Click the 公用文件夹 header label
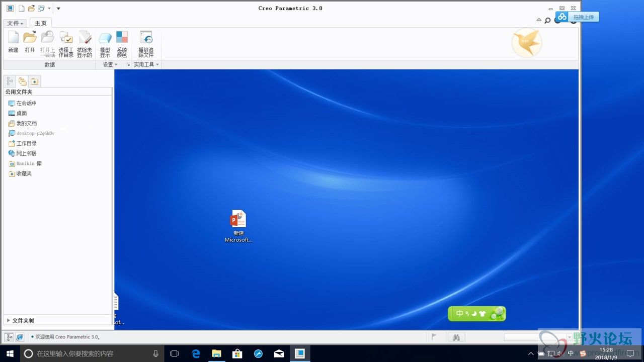644x362 pixels. pos(19,92)
